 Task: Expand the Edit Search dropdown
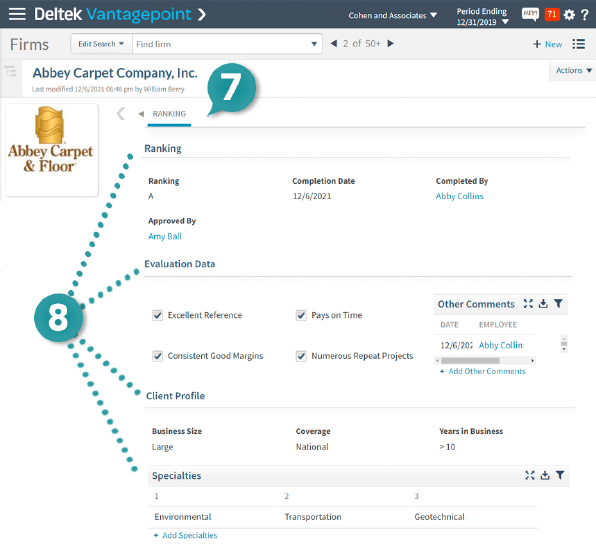click(101, 44)
